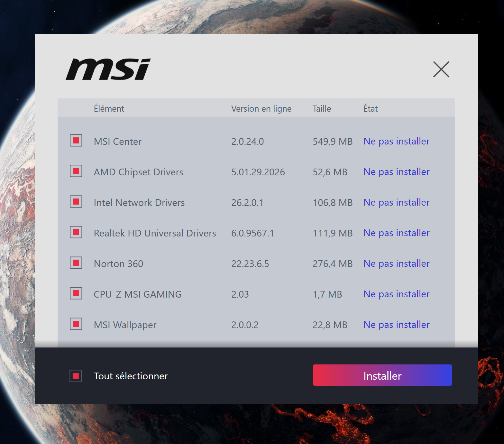Viewport: 504px width, 444px height.
Task: Click the 111,9 MB size value
Action: coord(333,233)
